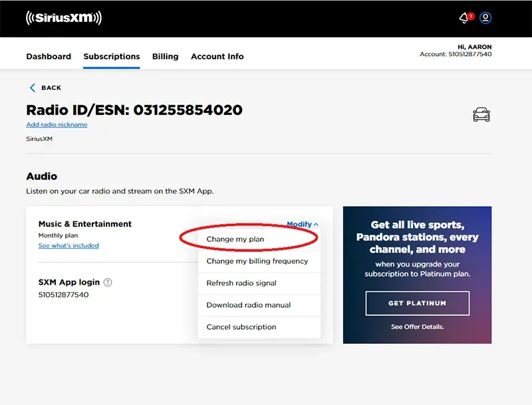Image resolution: width=532 pixels, height=405 pixels.
Task: Switch to the Dashboard tab
Action: [49, 57]
